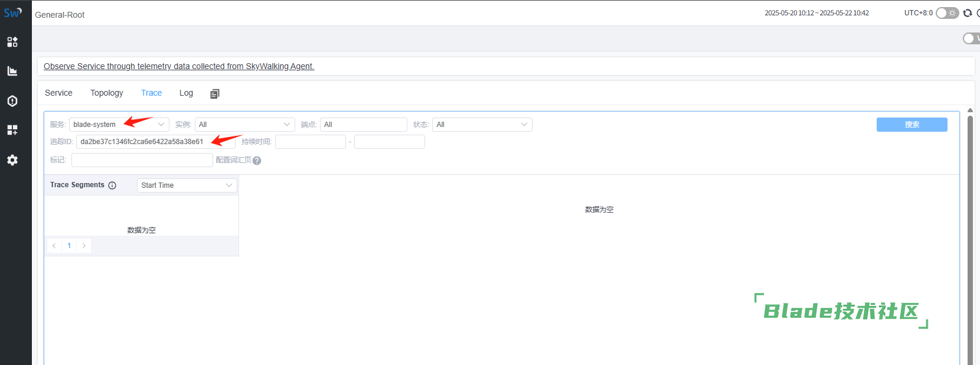The width and height of the screenshot is (980, 365).
Task: Open the settings gear icon
Action: tap(12, 160)
